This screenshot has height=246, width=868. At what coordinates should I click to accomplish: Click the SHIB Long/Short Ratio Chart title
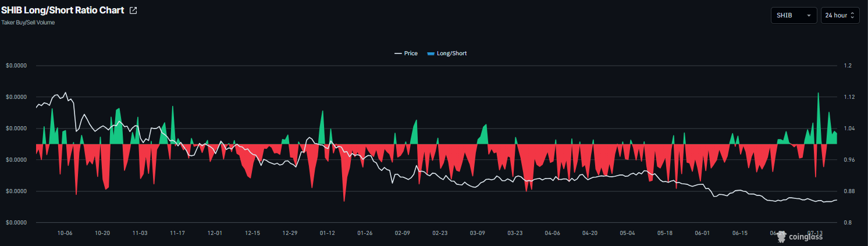coord(63,10)
